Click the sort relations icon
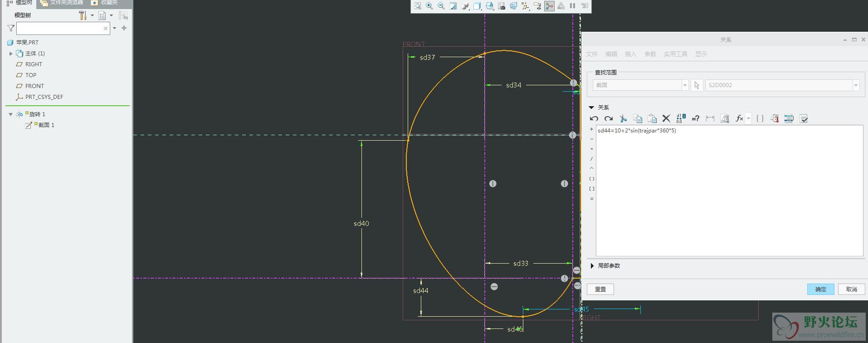868x343 pixels. [789, 118]
